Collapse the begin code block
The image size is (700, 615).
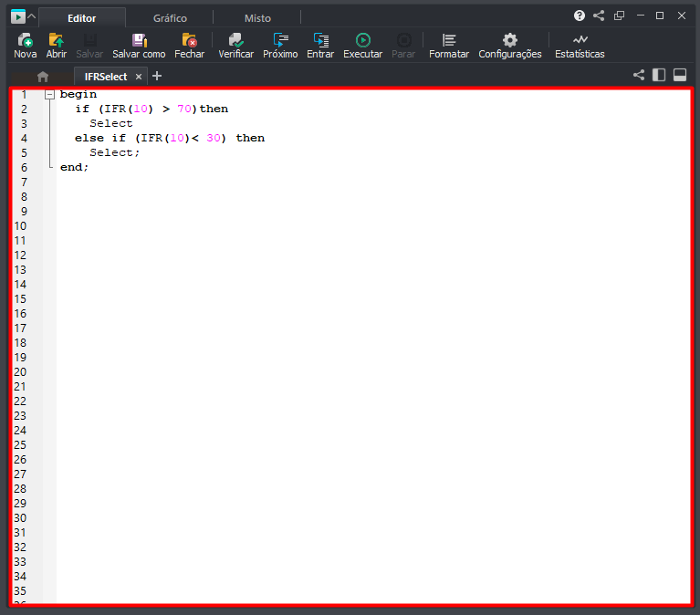point(49,95)
